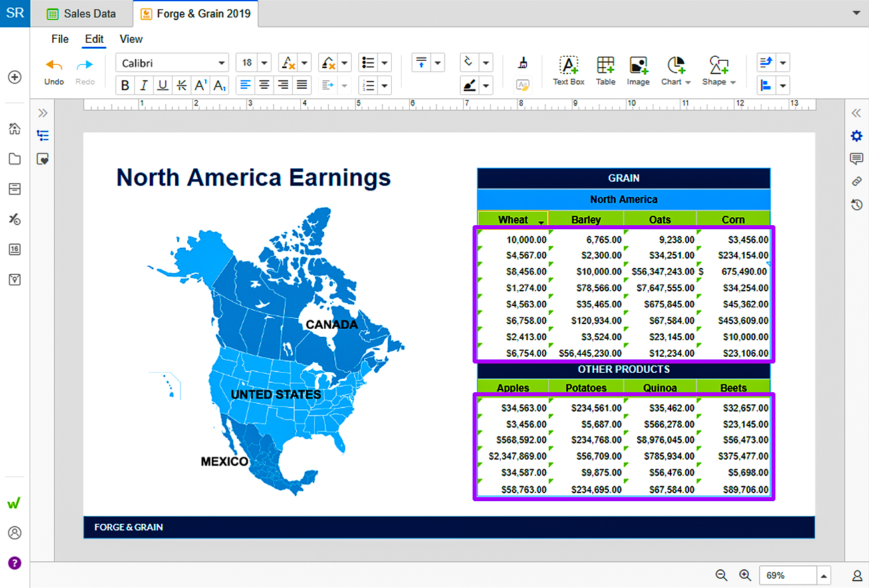Viewport: 869px width, 588px height.
Task: Click the zoom out magnifier
Action: click(x=721, y=575)
